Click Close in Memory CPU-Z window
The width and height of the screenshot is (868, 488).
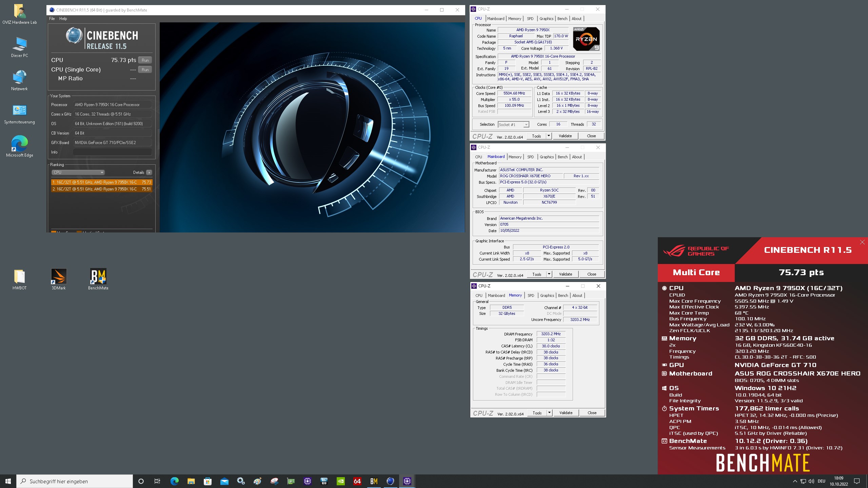click(x=592, y=413)
